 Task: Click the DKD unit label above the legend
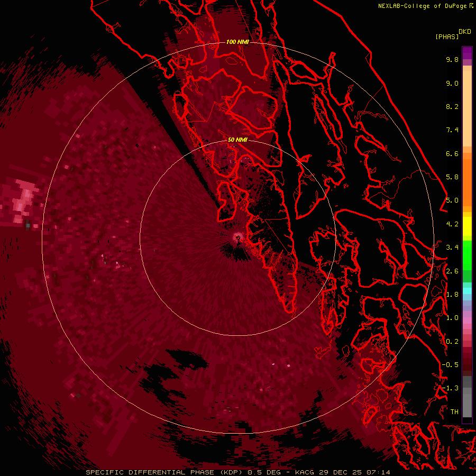[x=464, y=32]
